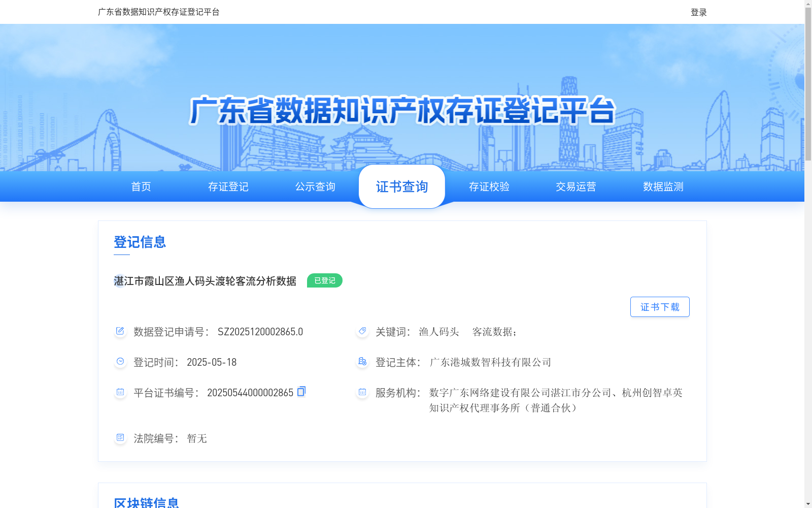Click the copy icon beside platform certificate number
The height and width of the screenshot is (508, 812).
(x=301, y=391)
